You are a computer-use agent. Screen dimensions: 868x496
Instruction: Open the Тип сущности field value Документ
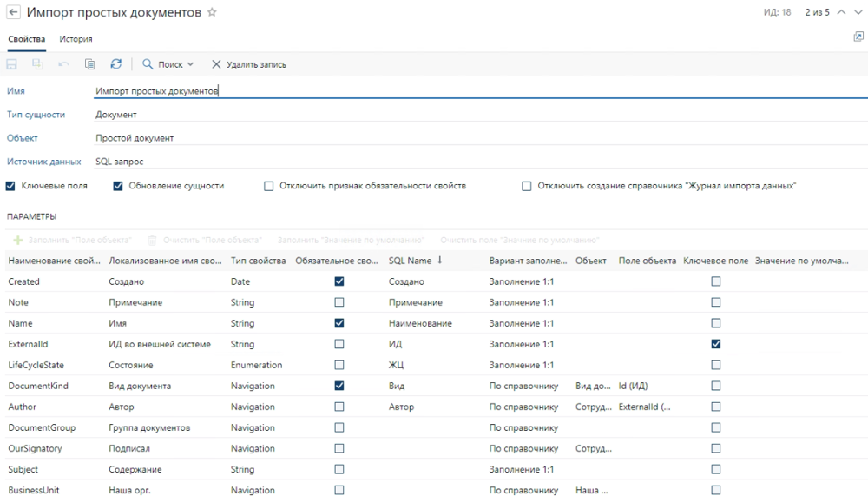pyautogui.click(x=116, y=114)
